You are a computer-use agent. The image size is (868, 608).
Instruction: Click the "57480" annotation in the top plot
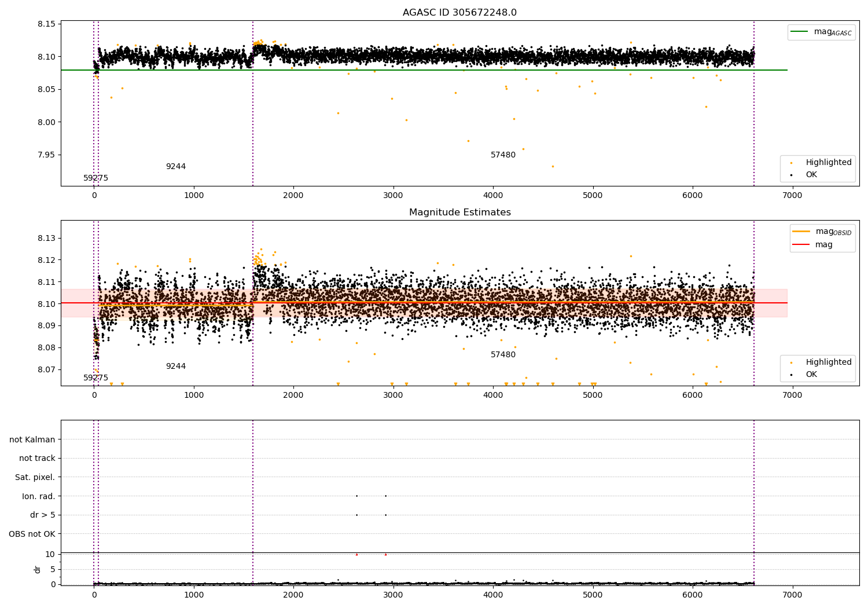click(x=503, y=155)
